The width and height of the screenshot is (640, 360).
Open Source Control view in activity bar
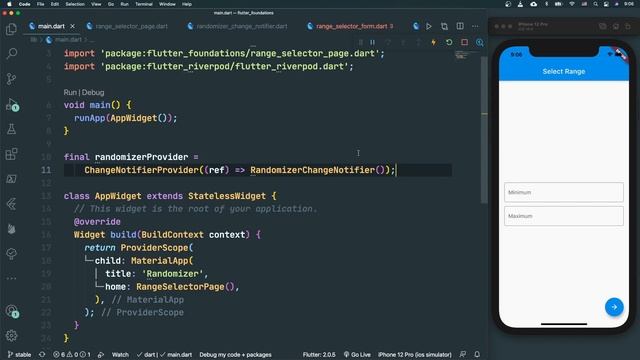click(x=11, y=79)
